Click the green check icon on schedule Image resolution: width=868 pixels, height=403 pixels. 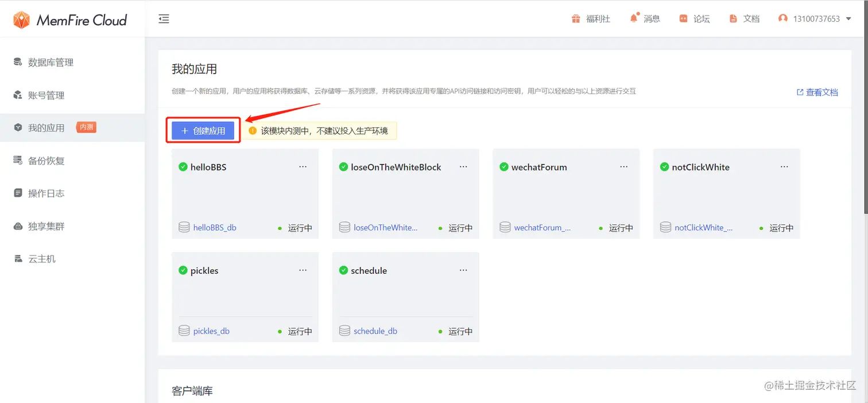(344, 270)
